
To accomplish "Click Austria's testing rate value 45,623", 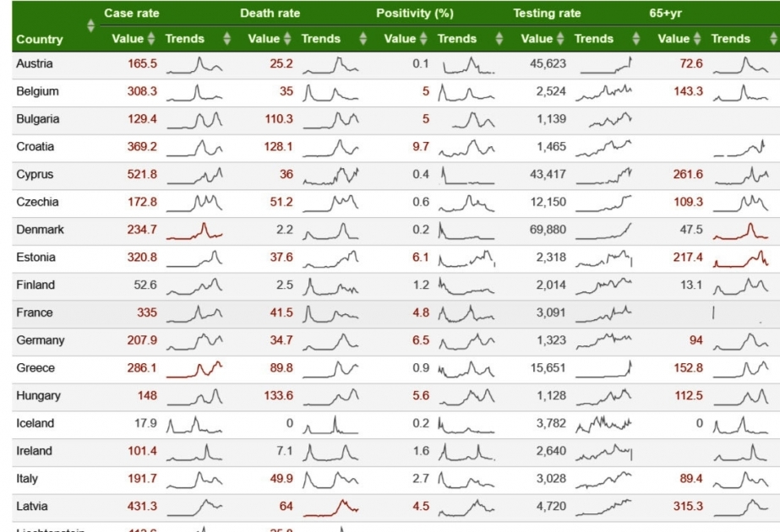I will click(548, 63).
